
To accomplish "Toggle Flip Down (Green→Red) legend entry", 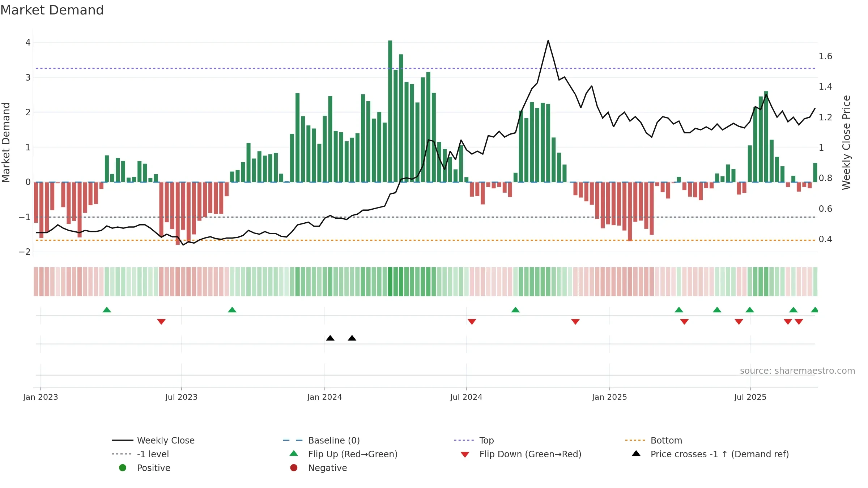I will (521, 454).
